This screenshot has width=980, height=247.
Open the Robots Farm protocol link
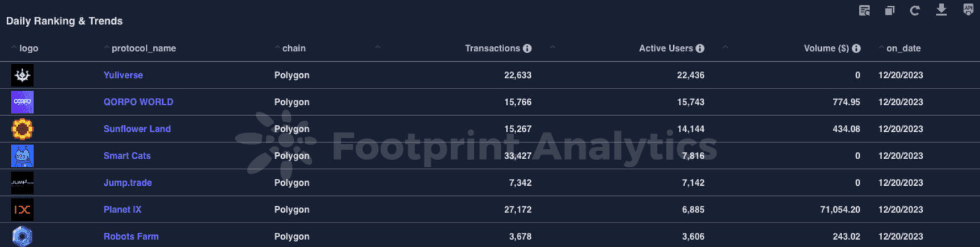pos(131,237)
